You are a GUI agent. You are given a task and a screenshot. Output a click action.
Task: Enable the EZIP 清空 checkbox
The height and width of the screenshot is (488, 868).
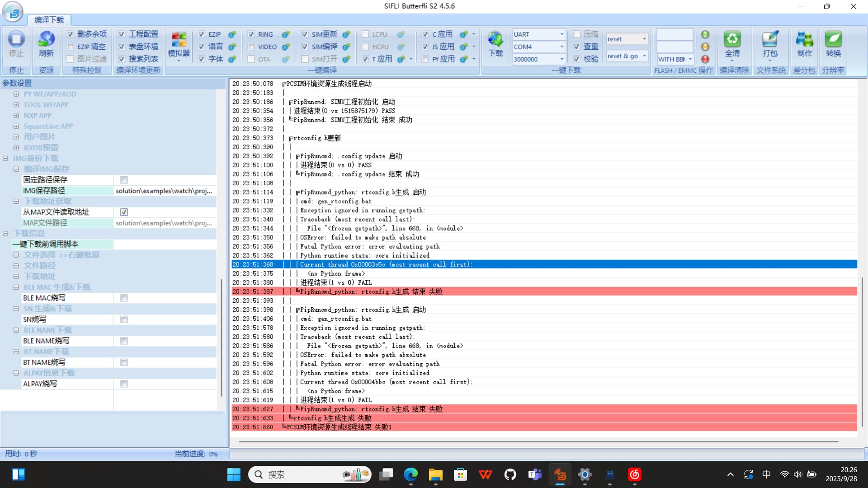pyautogui.click(x=71, y=47)
